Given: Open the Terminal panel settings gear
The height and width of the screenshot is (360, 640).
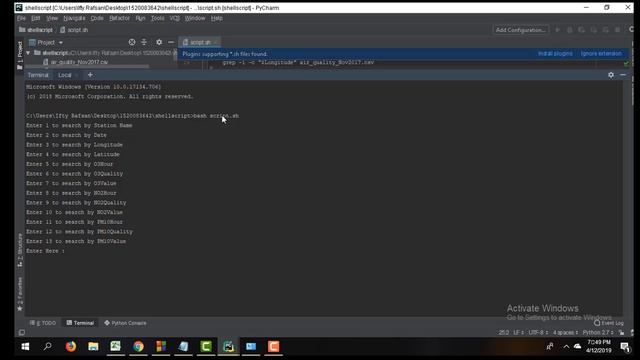Looking at the screenshot, I should 611,75.
